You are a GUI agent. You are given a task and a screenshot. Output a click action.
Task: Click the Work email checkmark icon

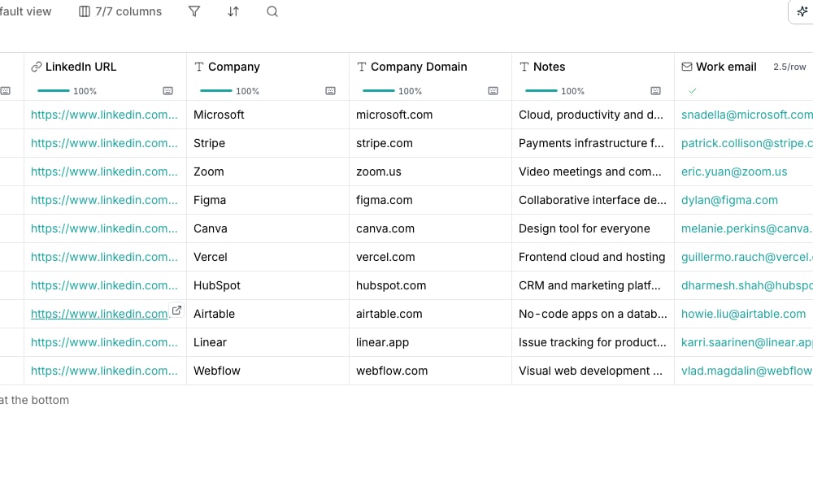(x=692, y=91)
